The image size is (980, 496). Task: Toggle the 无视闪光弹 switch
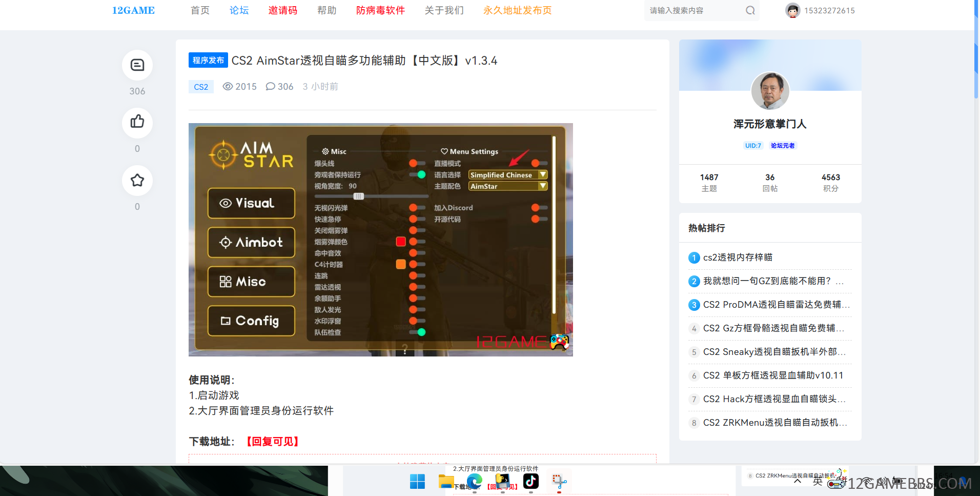(417, 208)
